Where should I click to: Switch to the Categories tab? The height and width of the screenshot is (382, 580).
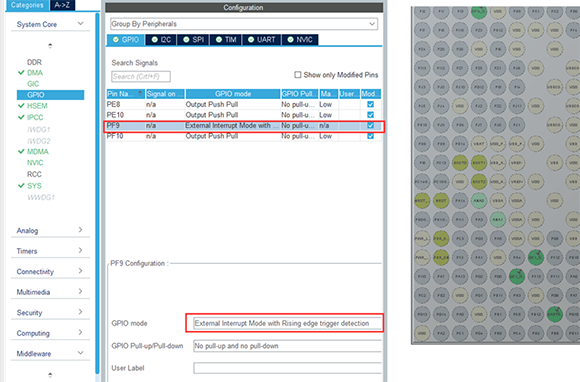[27, 5]
